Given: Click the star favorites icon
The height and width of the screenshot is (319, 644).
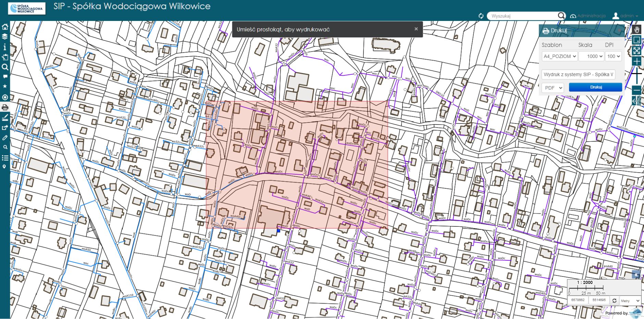Looking at the screenshot, I should pos(5,86).
